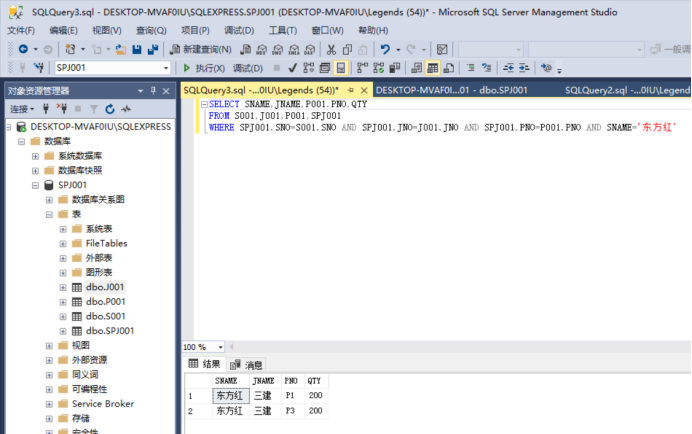Viewport: 692px width, 434px height.
Task: Close the Object Explorer panel
Action: coord(166,91)
